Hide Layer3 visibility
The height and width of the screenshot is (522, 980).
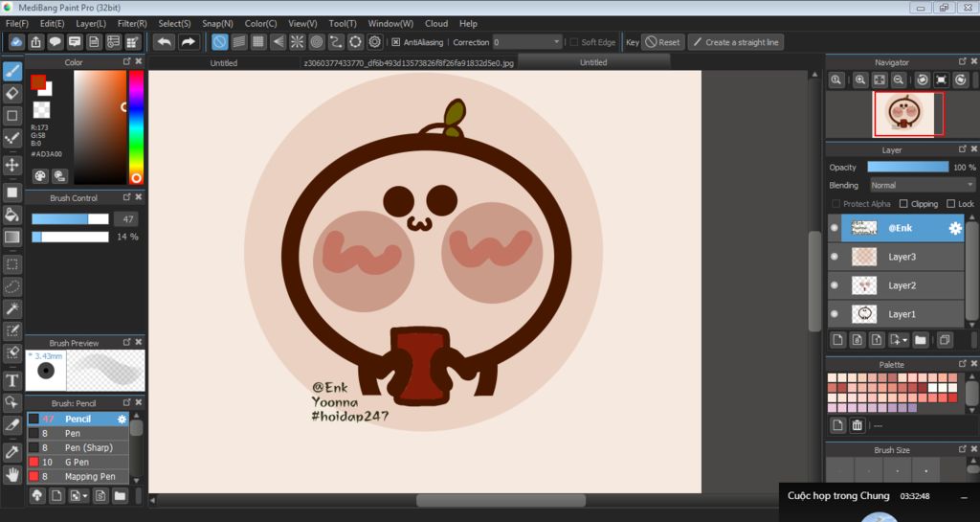tap(834, 257)
